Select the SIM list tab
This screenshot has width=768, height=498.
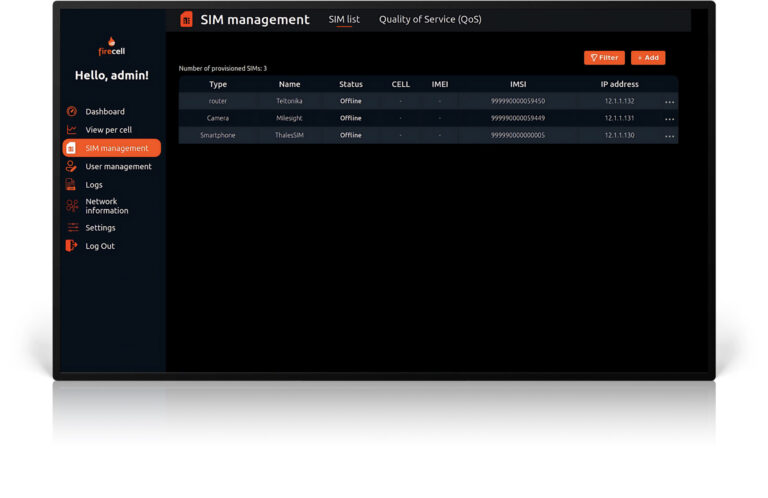click(344, 19)
